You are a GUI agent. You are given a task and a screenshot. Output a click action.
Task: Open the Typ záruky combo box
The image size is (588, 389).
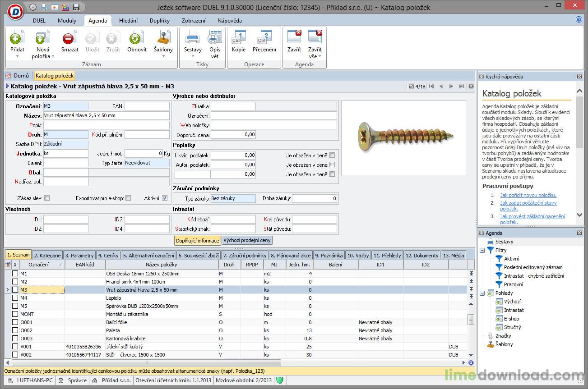click(233, 198)
